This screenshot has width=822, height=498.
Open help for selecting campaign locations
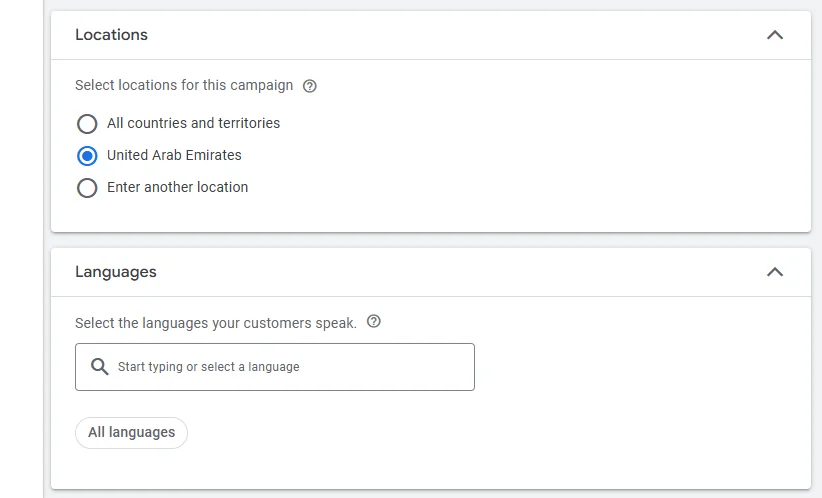[310, 86]
